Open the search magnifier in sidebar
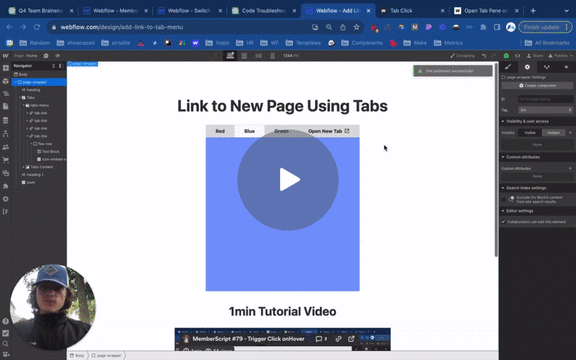This screenshot has height=360, width=576. click(x=6, y=344)
